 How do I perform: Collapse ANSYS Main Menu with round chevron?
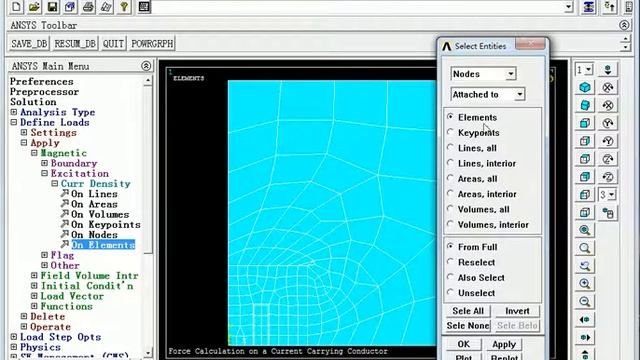click(146, 66)
